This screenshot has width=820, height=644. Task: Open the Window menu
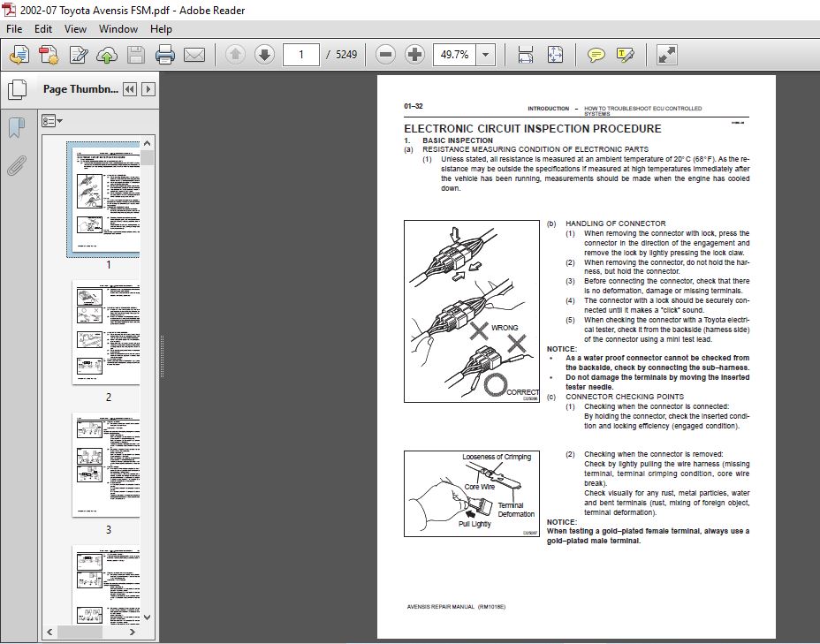click(118, 29)
